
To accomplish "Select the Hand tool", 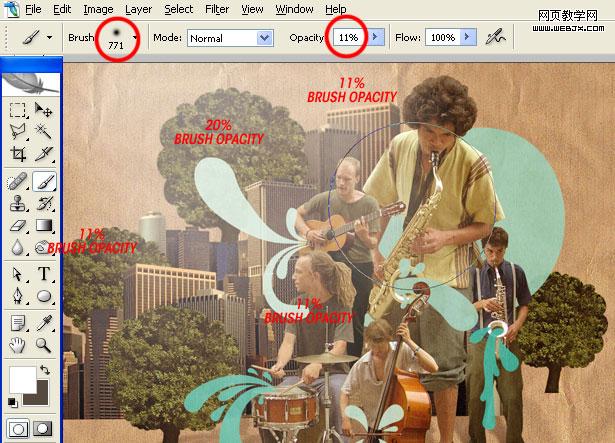I will [x=18, y=345].
